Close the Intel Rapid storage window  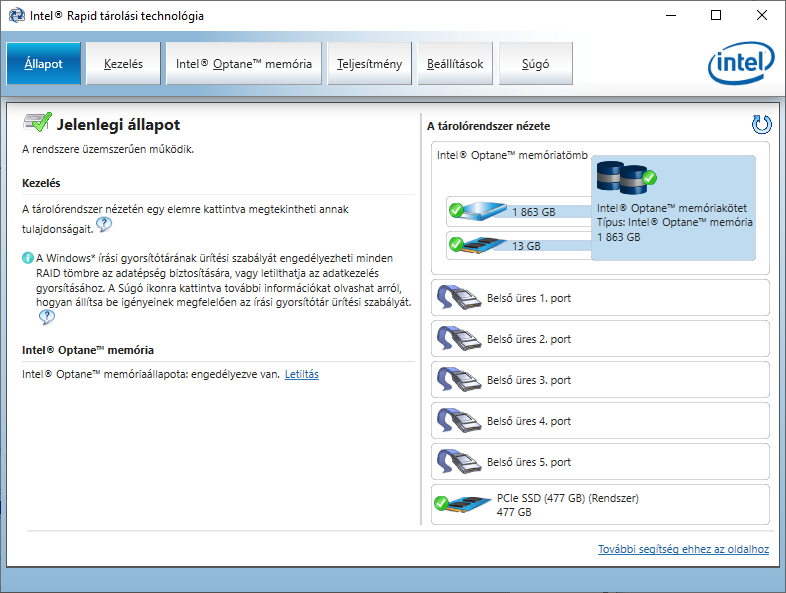pos(761,16)
